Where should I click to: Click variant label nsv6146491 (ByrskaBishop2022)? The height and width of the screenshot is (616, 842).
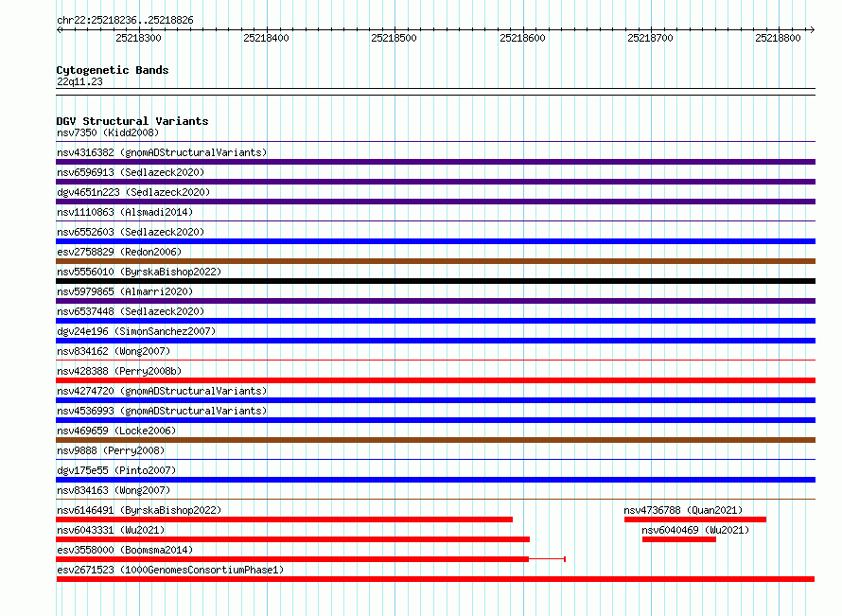click(x=139, y=510)
